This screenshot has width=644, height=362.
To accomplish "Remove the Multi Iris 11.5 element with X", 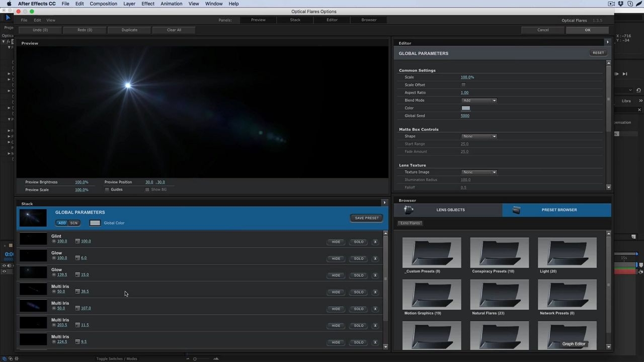I will pos(375,325).
